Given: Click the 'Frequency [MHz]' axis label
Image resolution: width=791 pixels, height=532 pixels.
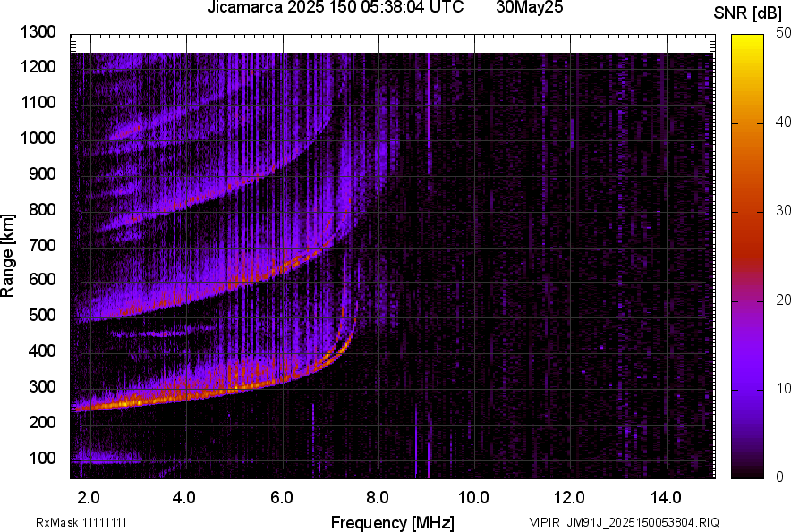Looking at the screenshot, I should [x=393, y=522].
